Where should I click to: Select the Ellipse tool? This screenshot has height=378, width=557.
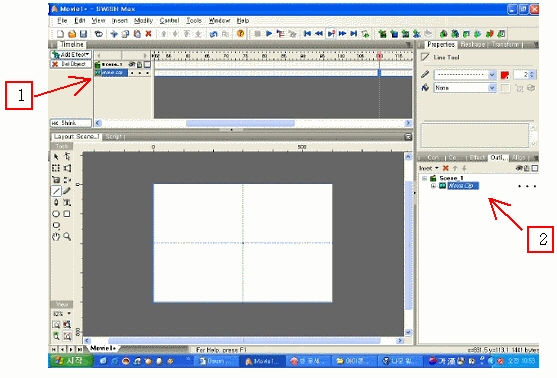[x=56, y=214]
